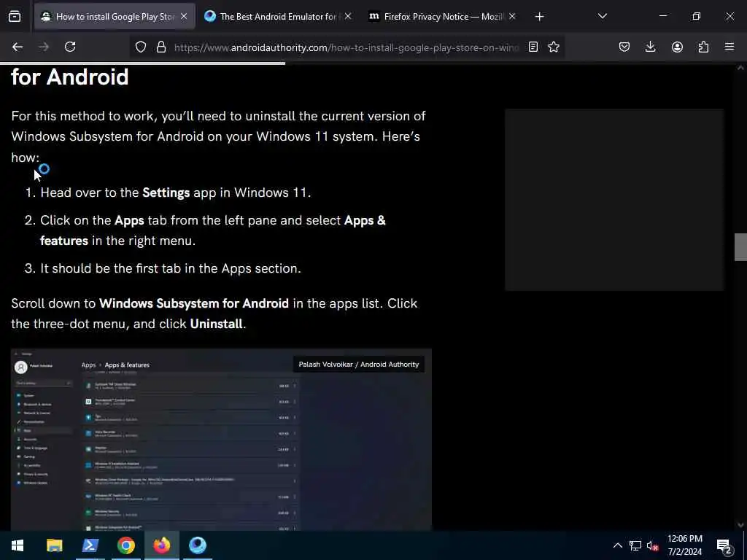Screen dimensions: 747x560
Task: Open File Explorer from taskbar
Action: (x=54, y=545)
